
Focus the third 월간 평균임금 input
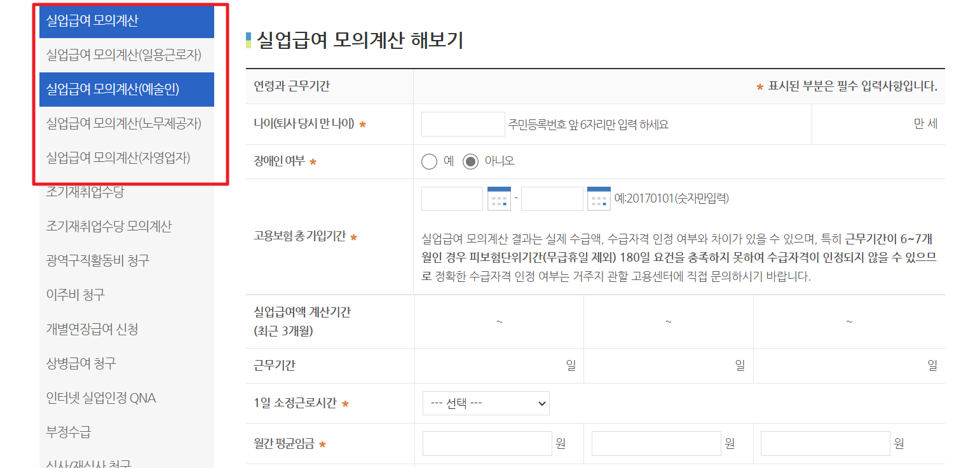click(x=826, y=444)
